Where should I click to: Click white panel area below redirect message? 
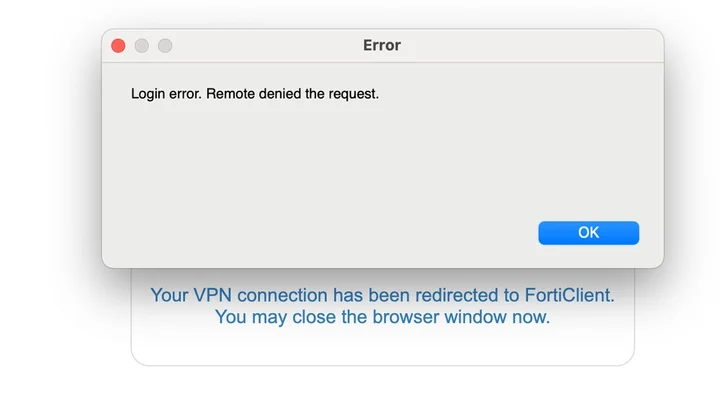coord(382,346)
